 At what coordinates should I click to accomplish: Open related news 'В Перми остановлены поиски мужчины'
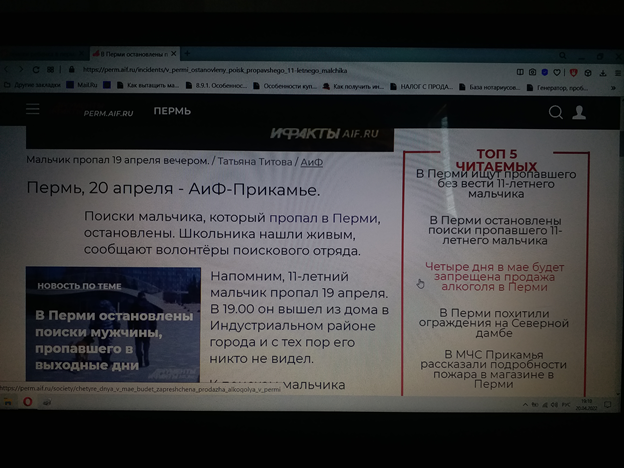pos(113,324)
